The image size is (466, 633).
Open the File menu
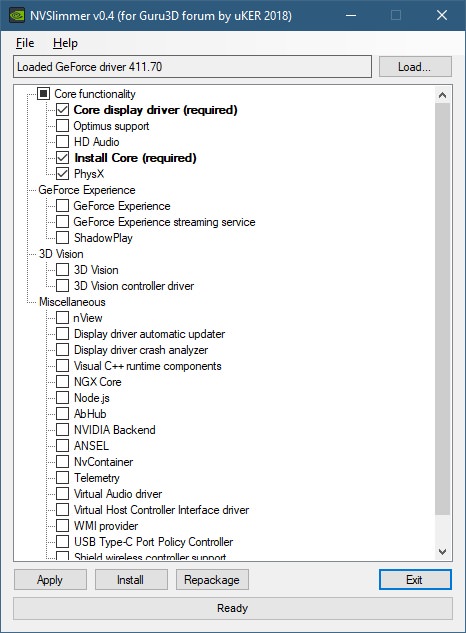25,43
